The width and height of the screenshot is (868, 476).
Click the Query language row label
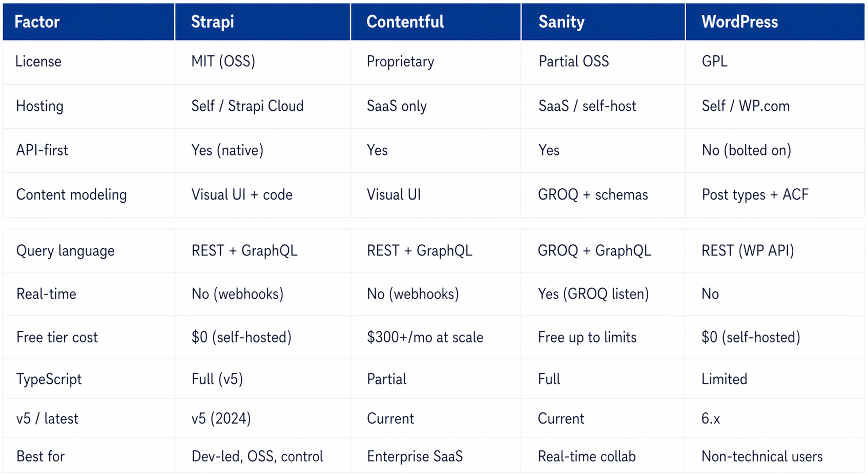tap(65, 251)
